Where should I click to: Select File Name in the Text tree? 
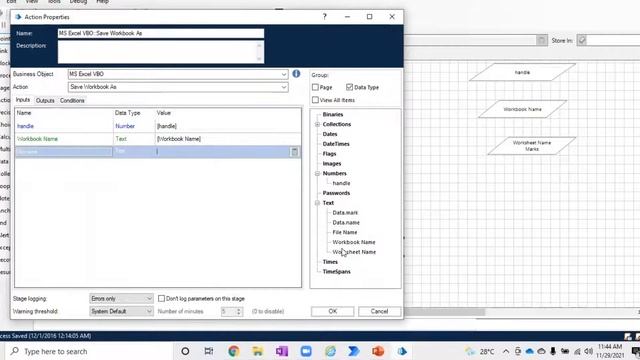point(344,232)
